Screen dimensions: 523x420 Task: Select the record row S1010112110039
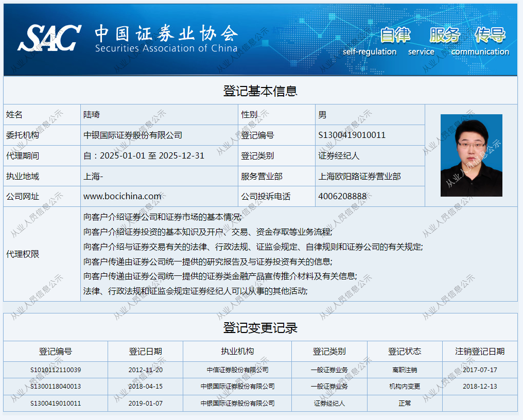[56, 370]
